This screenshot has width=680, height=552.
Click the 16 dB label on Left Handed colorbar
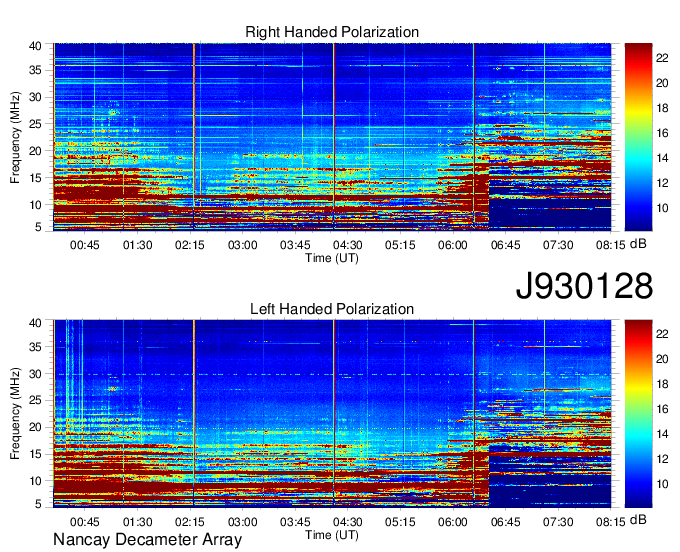coord(662,409)
